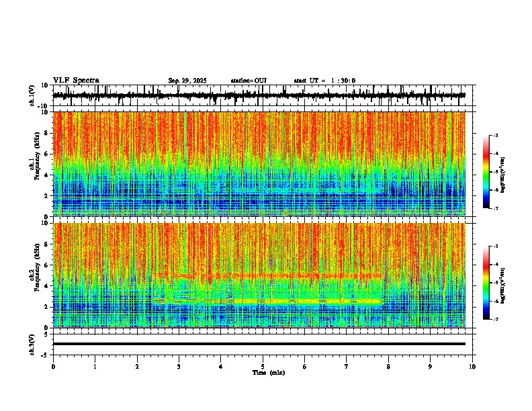This screenshot has width=532, height=411.
Task: Click the "8" kHz tick of ch.1 spectrogram
Action: [46, 133]
